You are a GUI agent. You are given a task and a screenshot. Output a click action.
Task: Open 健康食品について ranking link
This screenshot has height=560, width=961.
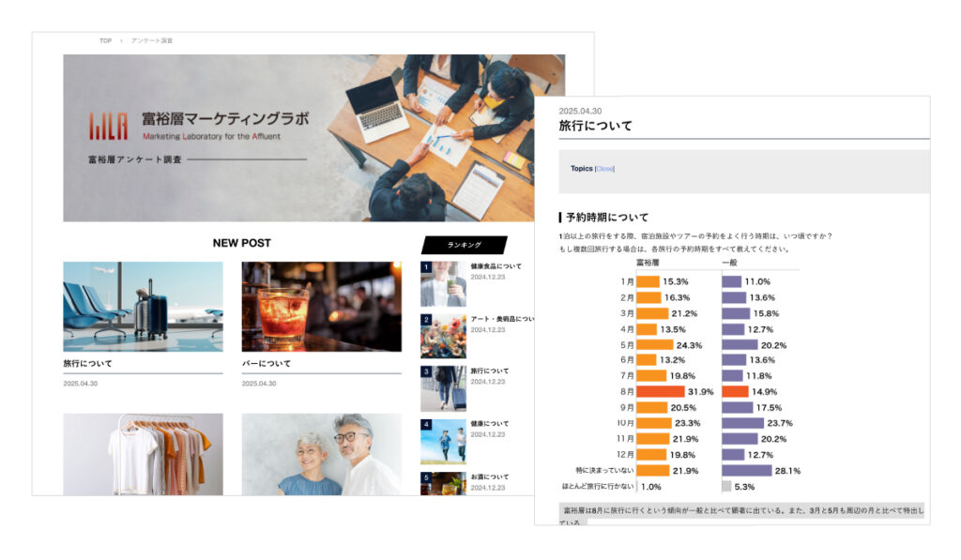coord(496,266)
